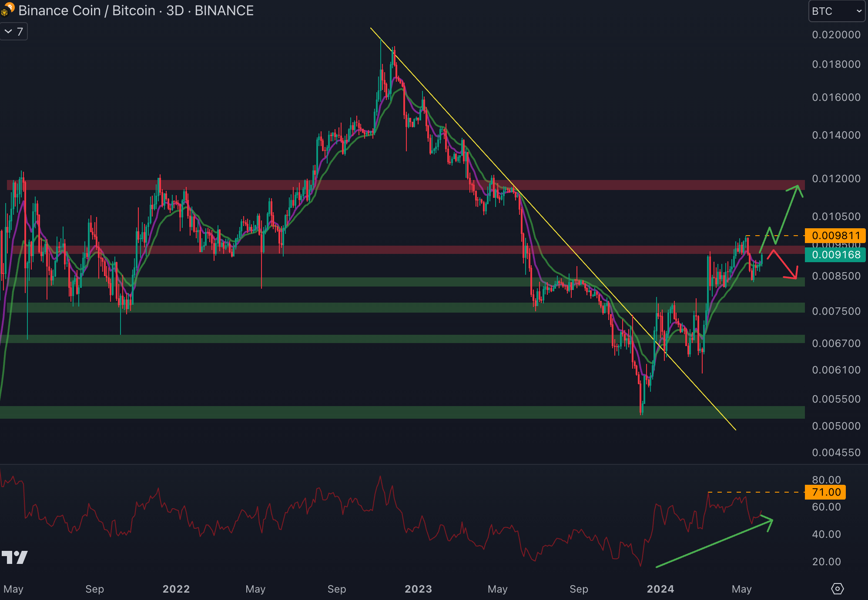Screen dimensions: 868x600
Task: Open chart settings gear icon
Action: click(x=837, y=589)
